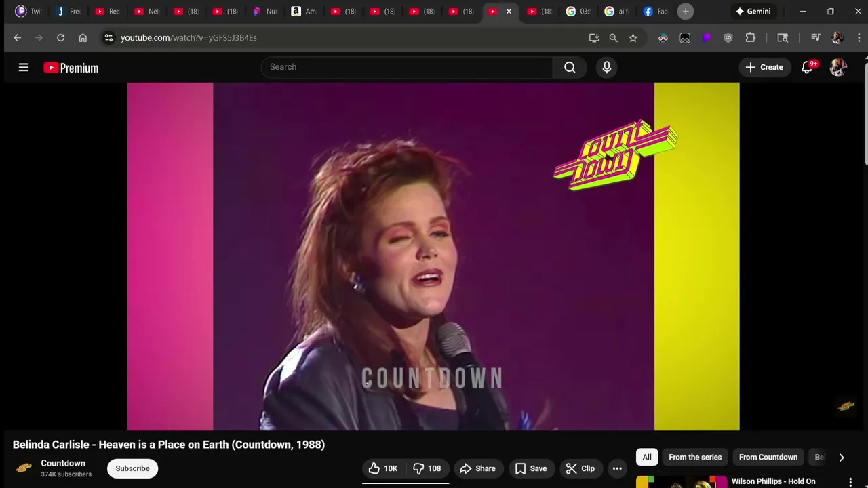Open more actions three-dot menu
The height and width of the screenshot is (488, 868).
point(617,468)
